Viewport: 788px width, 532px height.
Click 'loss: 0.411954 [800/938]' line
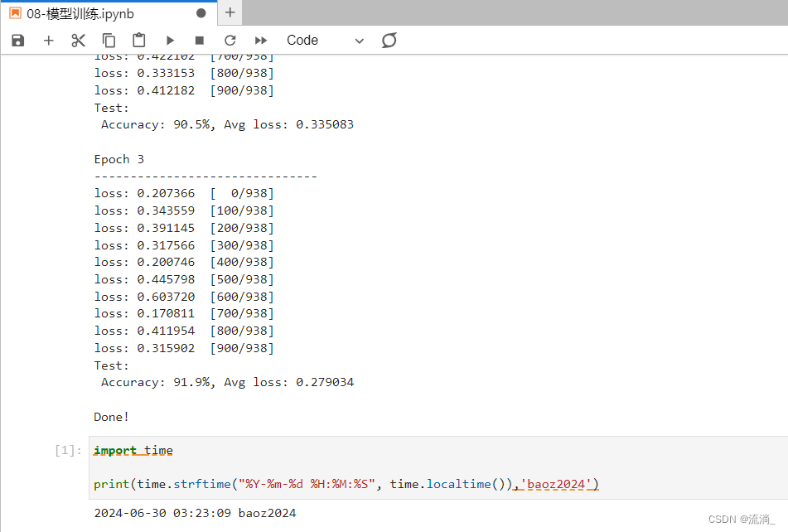coord(184,331)
